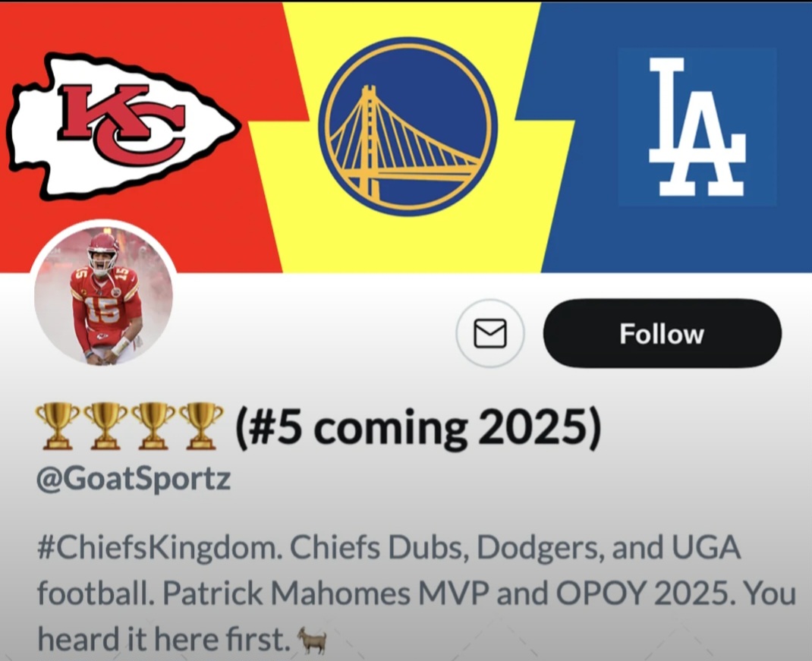812x661 pixels.
Task: Click "heard it here first" bio line
Action: click(x=161, y=639)
